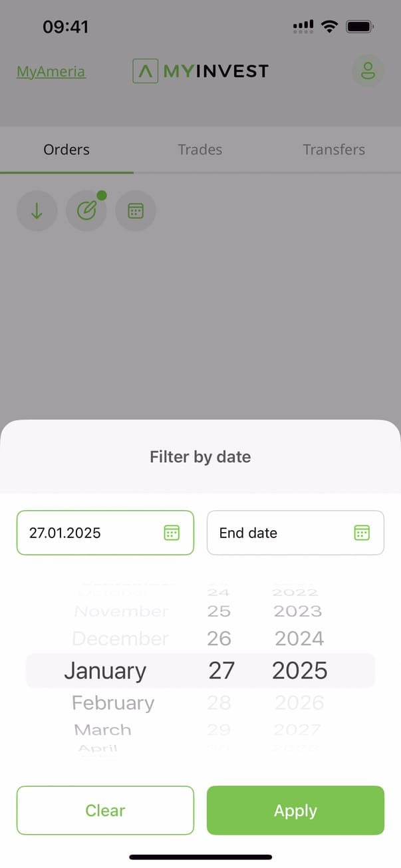The image size is (401, 868).
Task: Tap the calendar filter icon below tabs
Action: pyautogui.click(x=136, y=211)
